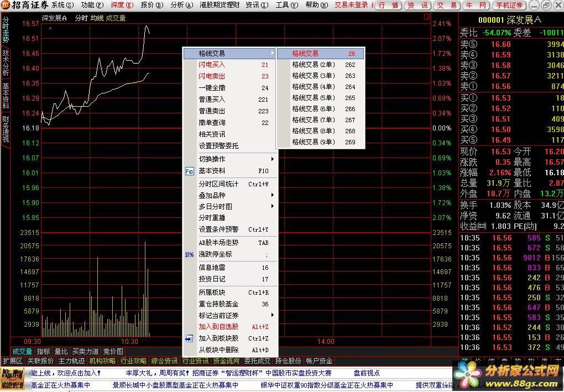Image resolution: width=564 pixels, height=392 pixels.
Task: Open the 分析(A) menu
Action: (x=182, y=5)
